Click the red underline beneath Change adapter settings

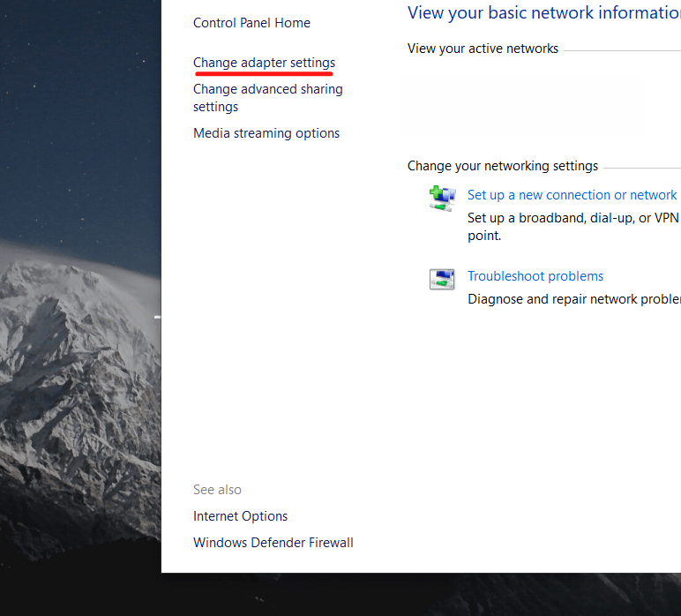click(264, 74)
